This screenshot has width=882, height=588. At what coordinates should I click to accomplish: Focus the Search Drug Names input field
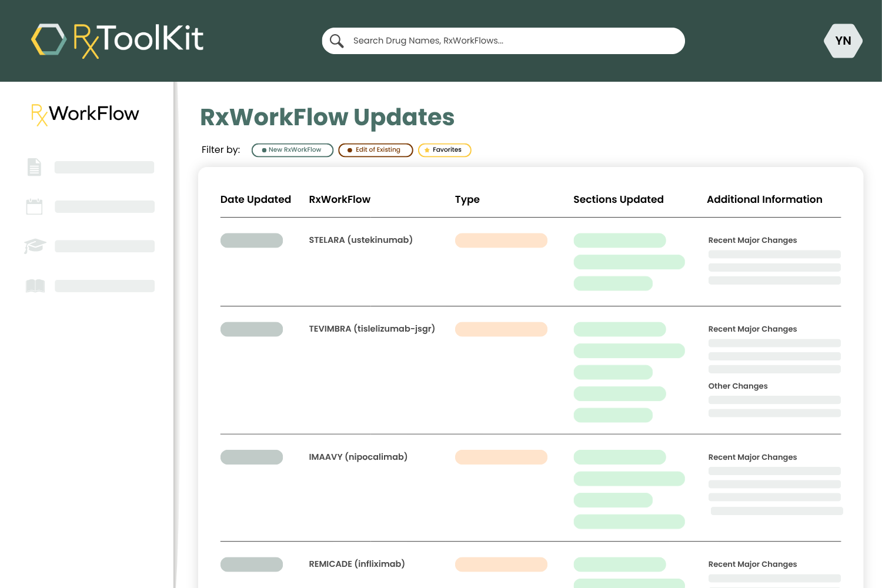(x=503, y=41)
